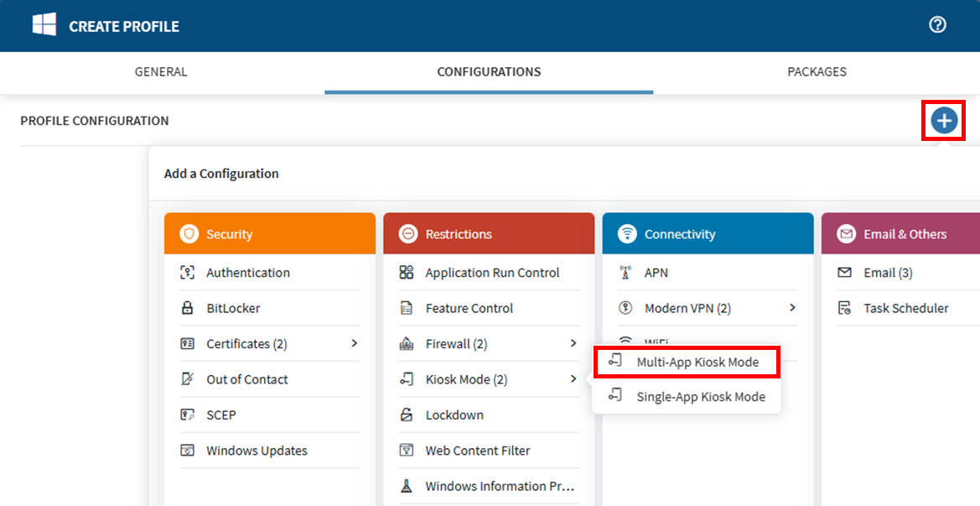Expand the Modern VPN (2) chevron
Screen dimensions: 980x506
(792, 308)
